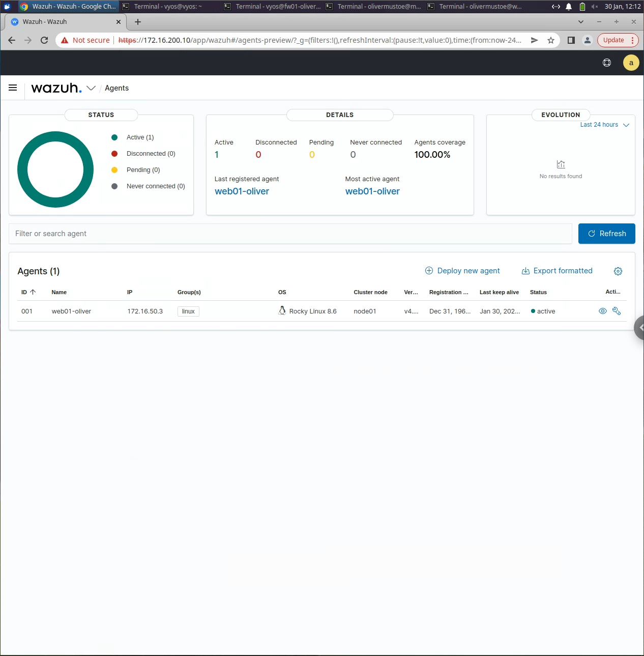Screen dimensions: 644x656
Task: Click the green donut status chart
Action: (x=55, y=137)
